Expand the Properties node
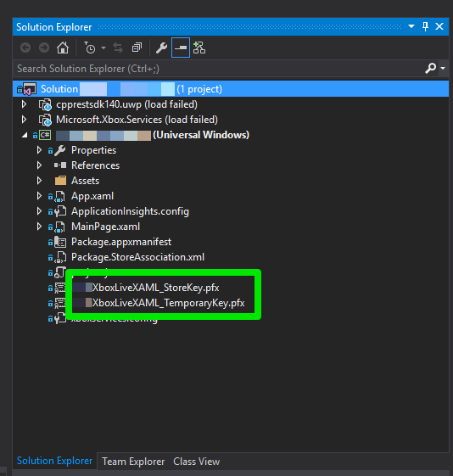Screen dimensions: 453x476 point(39,150)
